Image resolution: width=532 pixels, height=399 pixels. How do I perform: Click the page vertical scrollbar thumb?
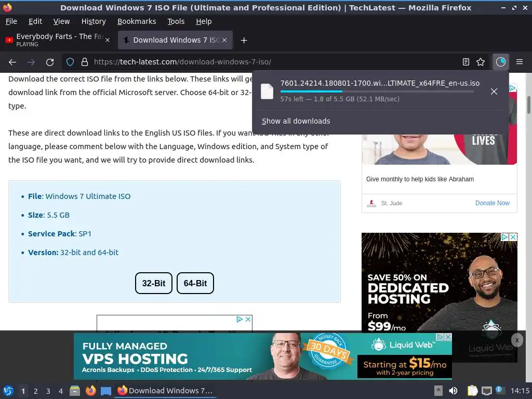(x=528, y=105)
